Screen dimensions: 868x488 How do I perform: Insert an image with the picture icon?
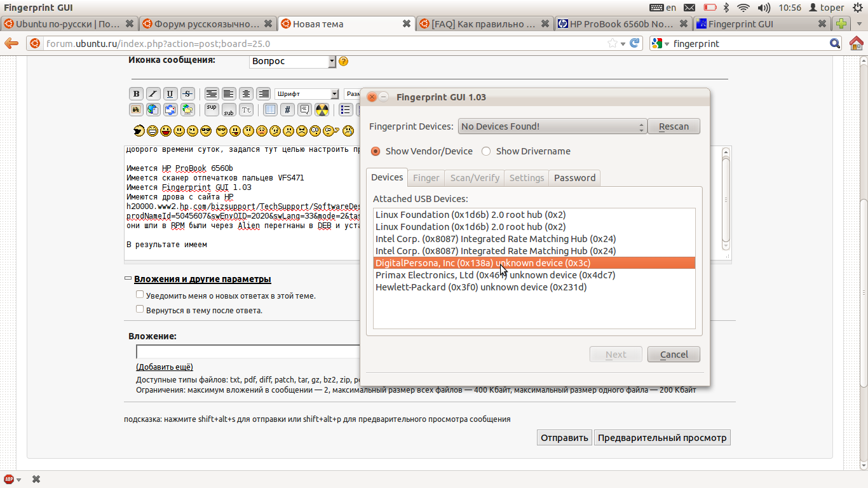point(136,110)
